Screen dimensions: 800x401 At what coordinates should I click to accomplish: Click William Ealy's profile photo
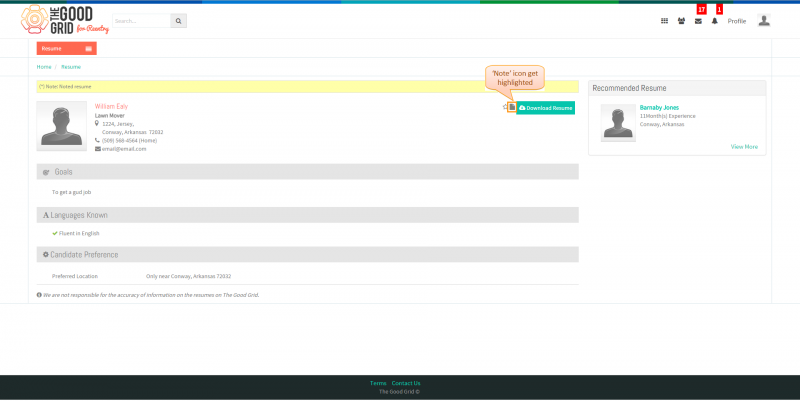tap(62, 126)
